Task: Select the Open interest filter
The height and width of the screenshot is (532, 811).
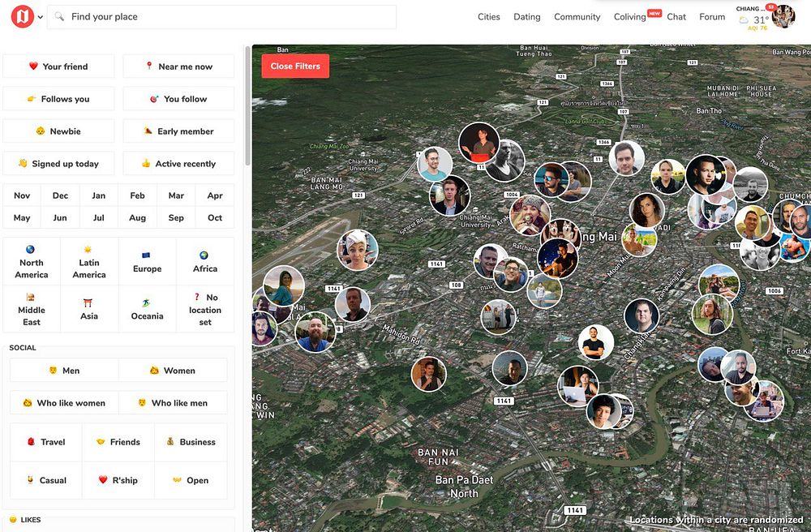Action: 191,480
